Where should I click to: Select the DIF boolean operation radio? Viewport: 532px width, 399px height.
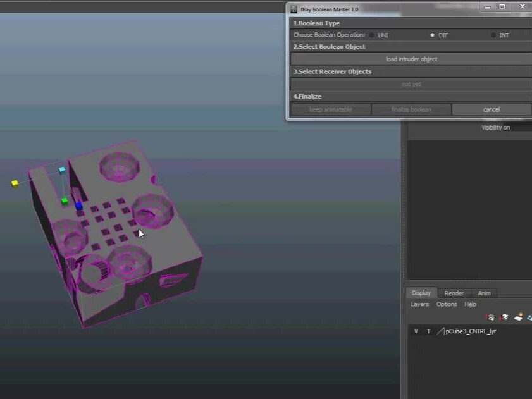click(x=432, y=35)
